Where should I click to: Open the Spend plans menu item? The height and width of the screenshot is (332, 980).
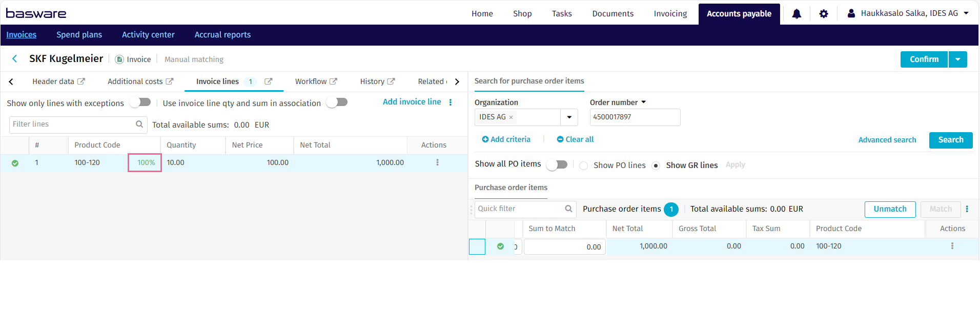tap(79, 35)
